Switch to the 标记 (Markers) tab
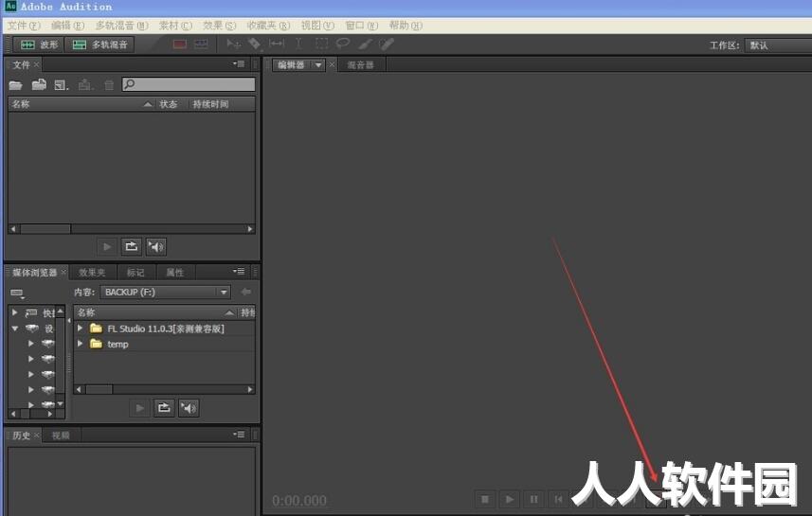The width and height of the screenshot is (812, 516). point(135,273)
